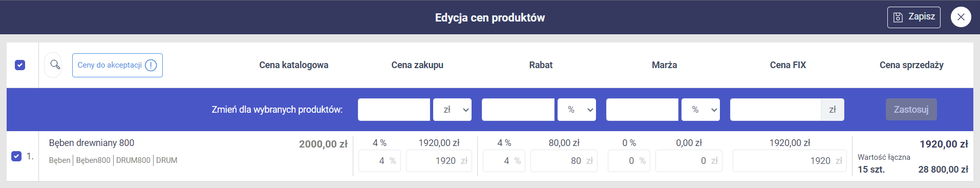Click the Rabat percent field showing 4
Image resolution: width=980 pixels, height=188 pixels.
[x=504, y=161]
